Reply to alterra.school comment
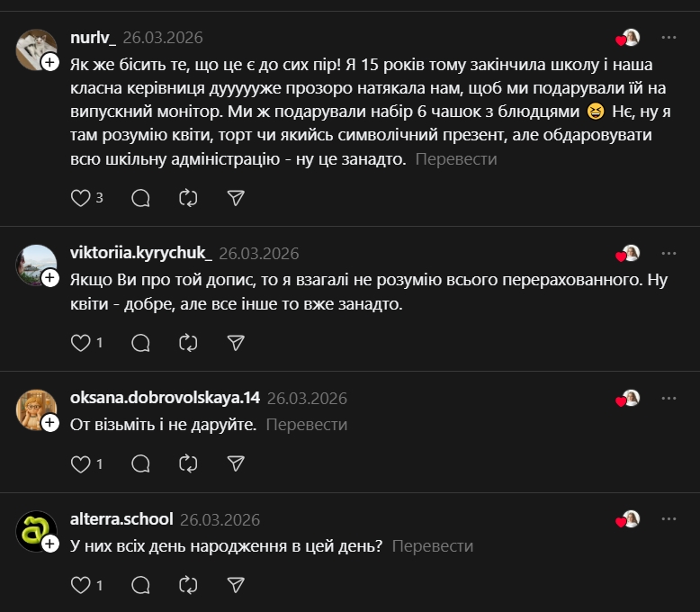The height and width of the screenshot is (612, 700). tap(140, 586)
